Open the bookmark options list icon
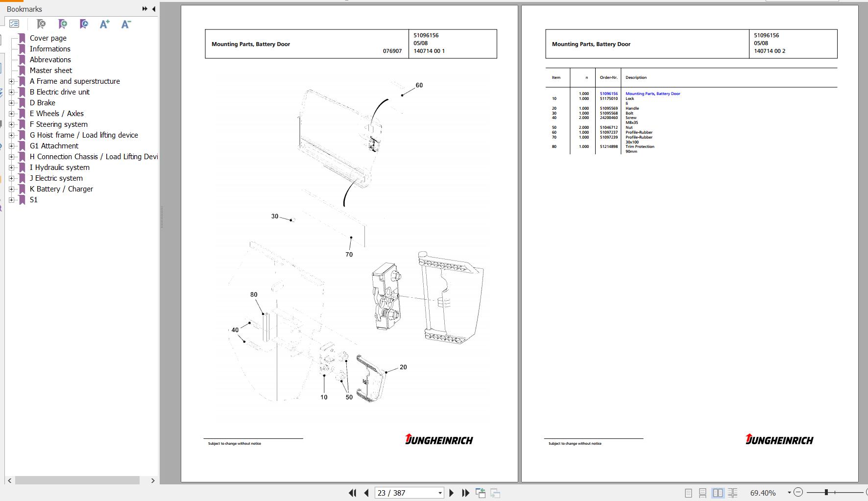The image size is (868, 501). (14, 24)
